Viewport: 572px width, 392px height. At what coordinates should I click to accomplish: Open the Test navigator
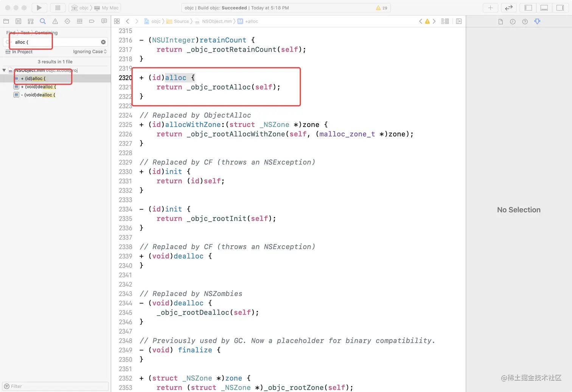(67, 21)
